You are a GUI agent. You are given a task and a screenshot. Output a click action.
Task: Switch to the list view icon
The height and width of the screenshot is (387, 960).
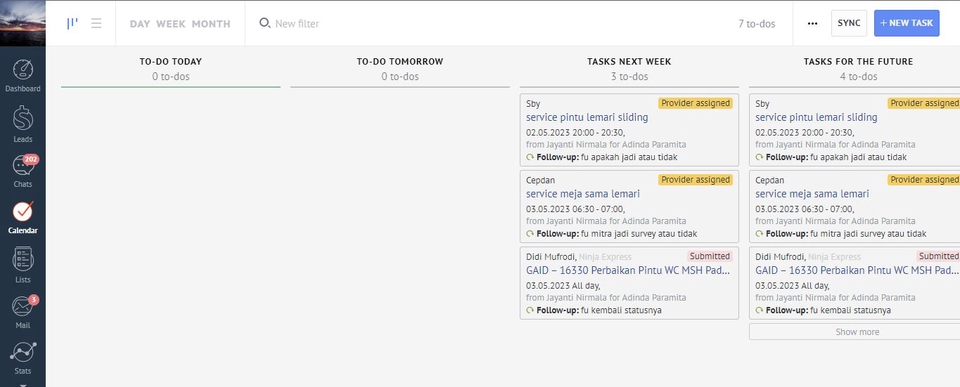coord(96,23)
